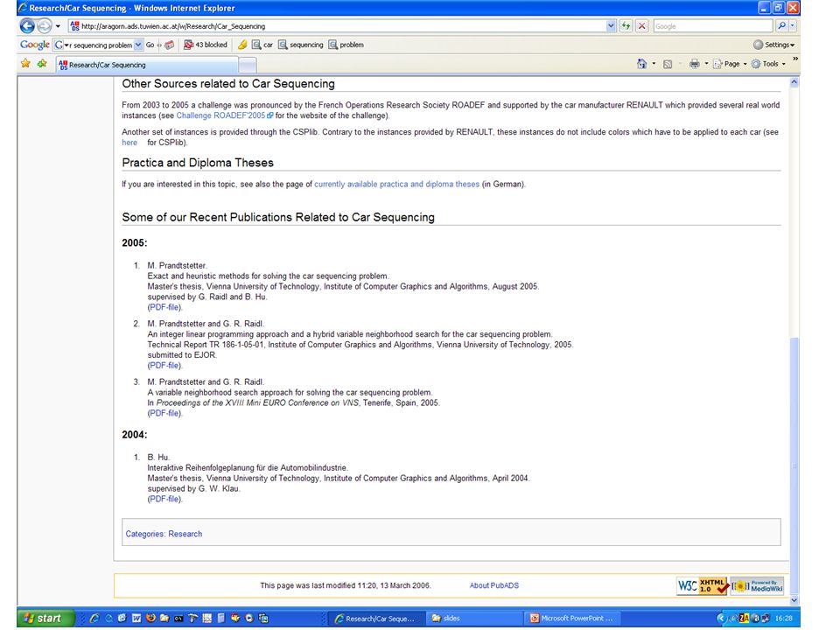Switch to Research/Car Seque... taskbar button
This screenshot has height=630, width=840.
376,619
